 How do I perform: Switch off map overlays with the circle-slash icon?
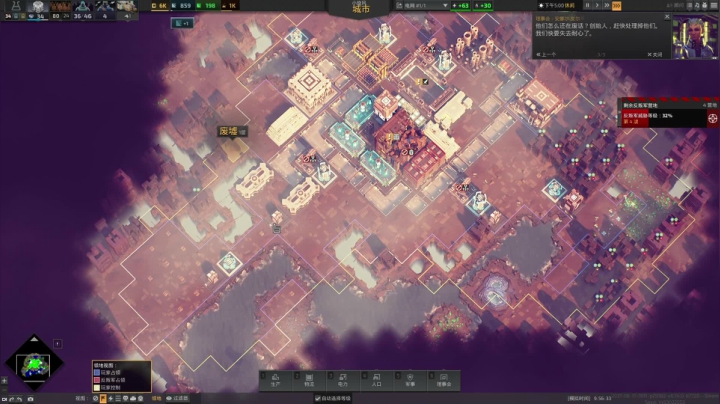tap(96, 398)
